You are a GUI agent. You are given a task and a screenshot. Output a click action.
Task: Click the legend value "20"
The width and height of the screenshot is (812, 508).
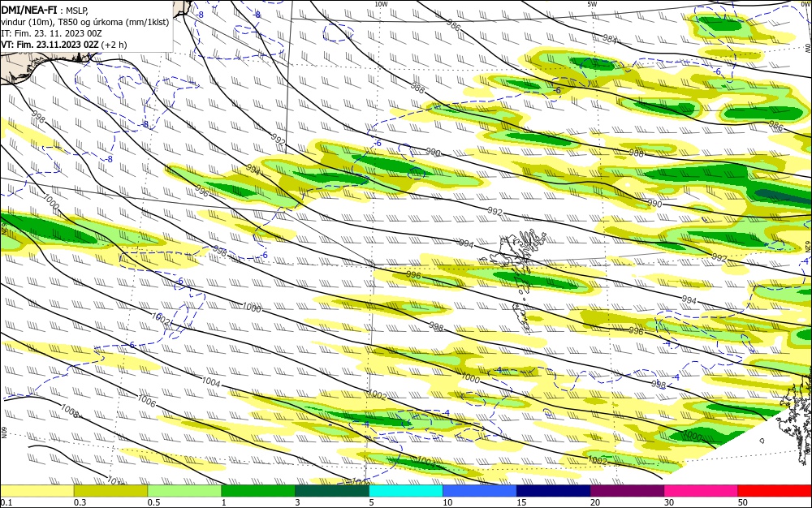pyautogui.click(x=595, y=502)
